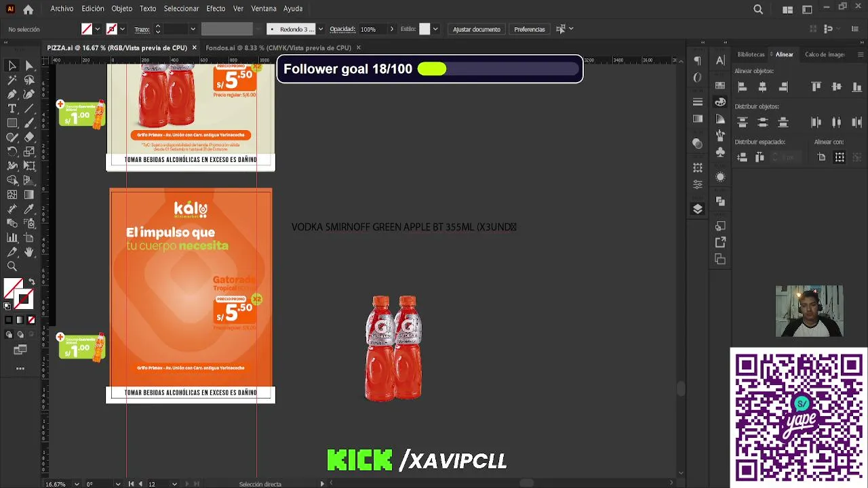Switch to Bibliotecas panel tab
868x488 pixels.
point(751,54)
